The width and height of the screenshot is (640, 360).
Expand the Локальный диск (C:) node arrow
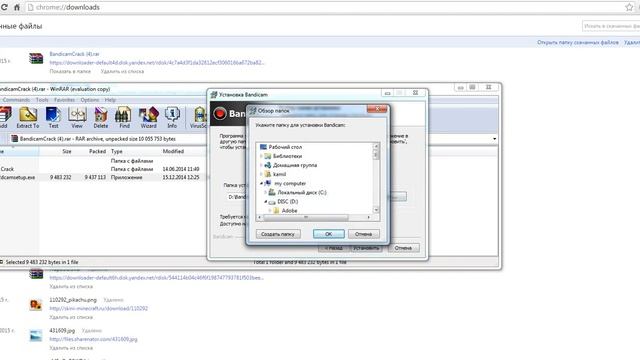coord(266,192)
